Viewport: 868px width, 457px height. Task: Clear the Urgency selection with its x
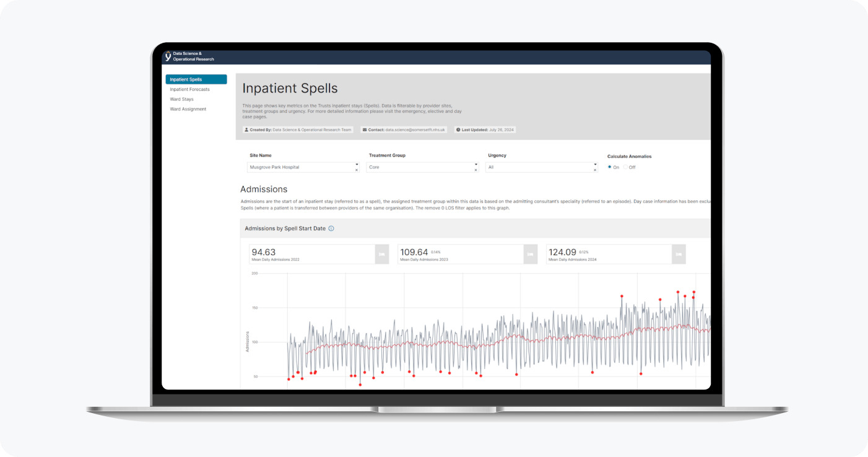[x=595, y=170]
